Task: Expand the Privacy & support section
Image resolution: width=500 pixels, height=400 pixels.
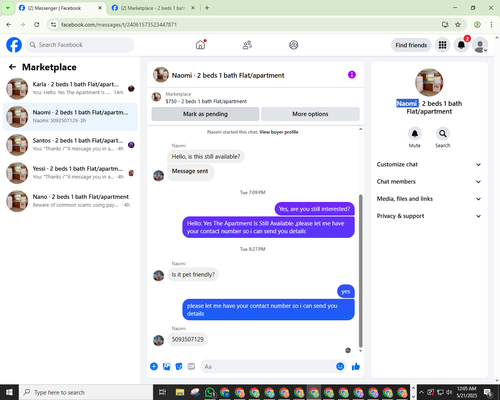Action: click(429, 216)
